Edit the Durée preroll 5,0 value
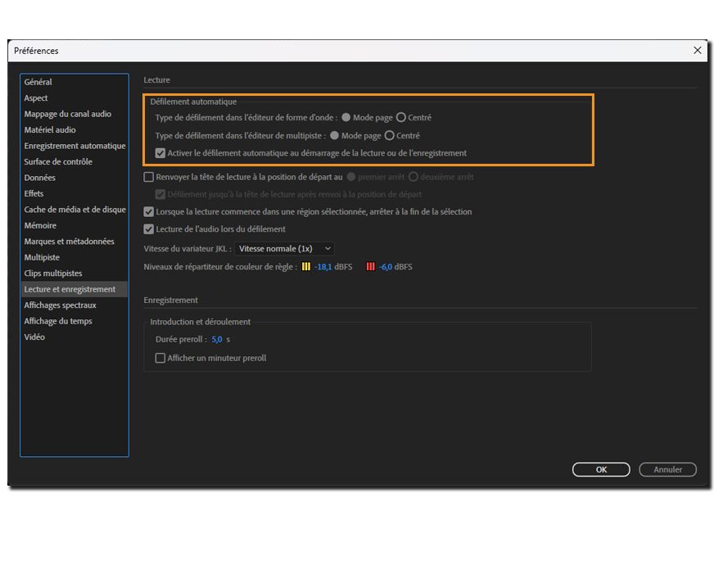 click(217, 339)
